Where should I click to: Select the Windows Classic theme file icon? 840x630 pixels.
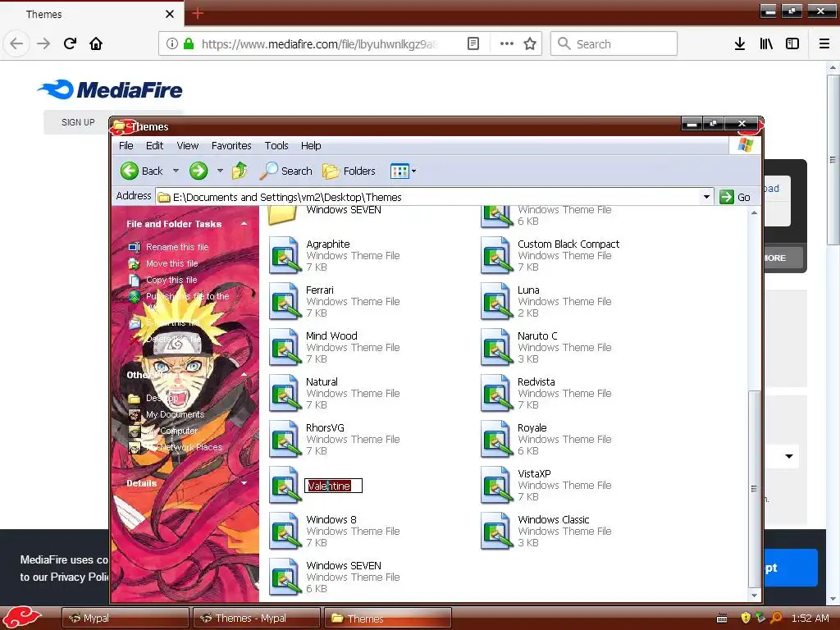tap(496, 532)
